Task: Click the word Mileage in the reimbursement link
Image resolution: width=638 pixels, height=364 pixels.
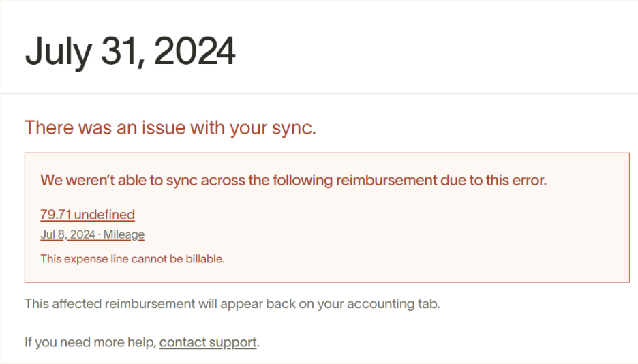Action: click(x=124, y=234)
